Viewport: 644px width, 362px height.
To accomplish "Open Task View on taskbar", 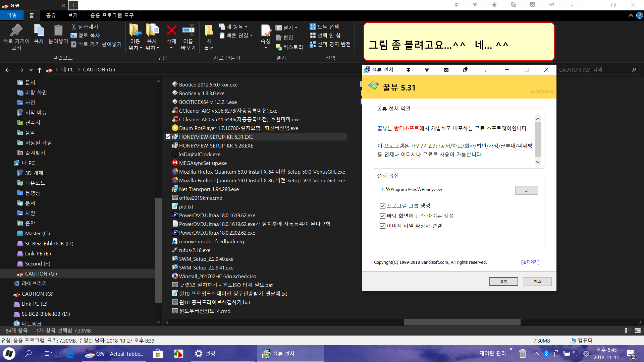I will pos(48,354).
